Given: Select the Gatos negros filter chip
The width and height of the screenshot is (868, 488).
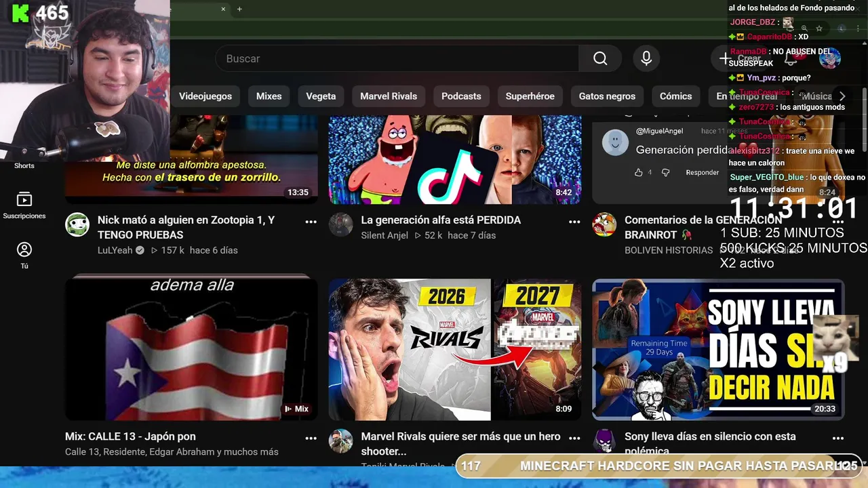Looking at the screenshot, I should click(x=607, y=96).
